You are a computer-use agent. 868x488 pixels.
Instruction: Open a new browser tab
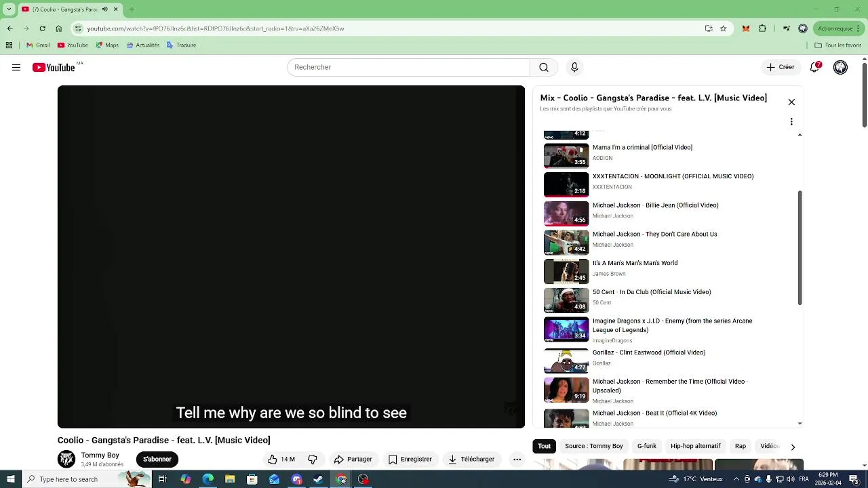[132, 9]
